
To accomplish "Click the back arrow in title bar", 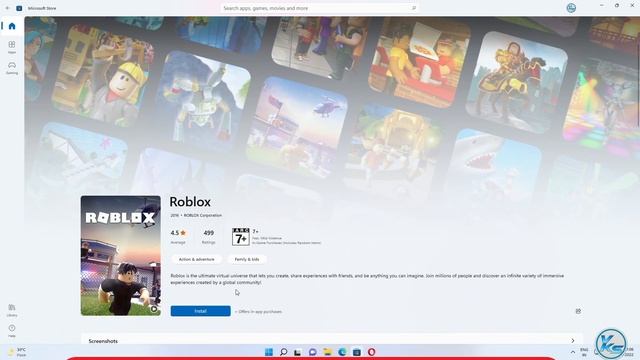I will pyautogui.click(x=7, y=8).
